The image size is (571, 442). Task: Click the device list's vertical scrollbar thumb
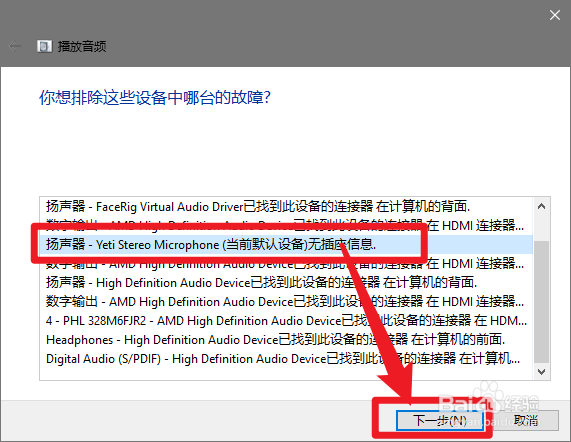[x=542, y=302]
